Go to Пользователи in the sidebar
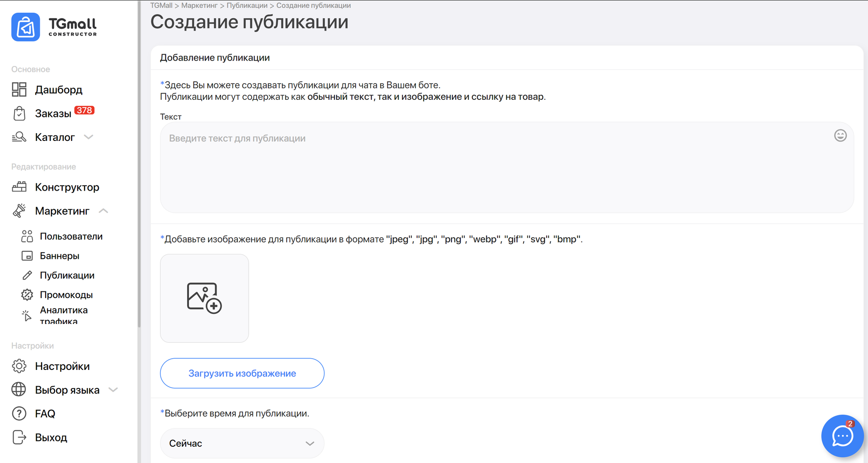 pos(71,236)
